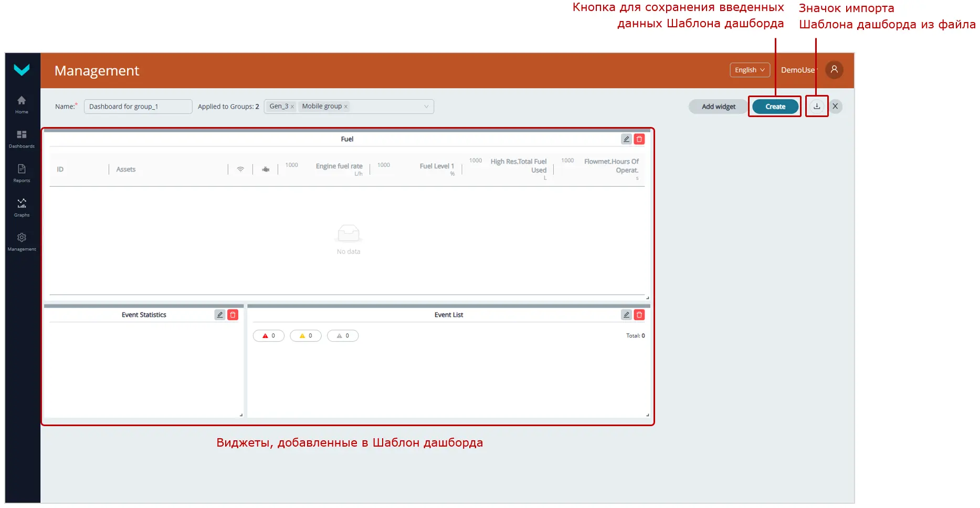Edit the Fuel widget

tap(626, 139)
